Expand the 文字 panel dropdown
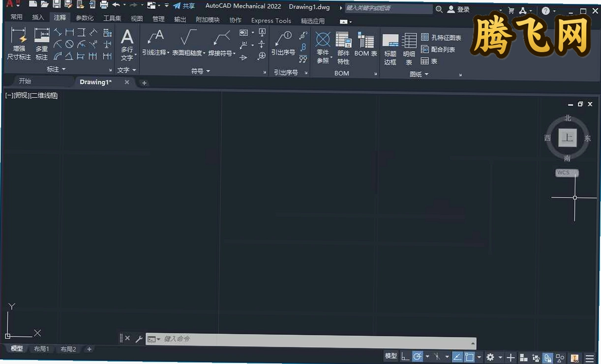This screenshot has width=601, height=364. [x=127, y=70]
